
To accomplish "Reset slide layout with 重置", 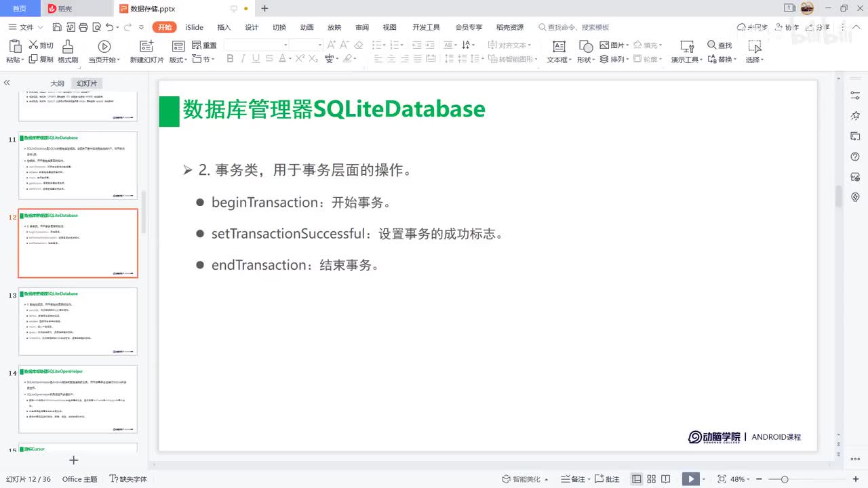I will [204, 45].
